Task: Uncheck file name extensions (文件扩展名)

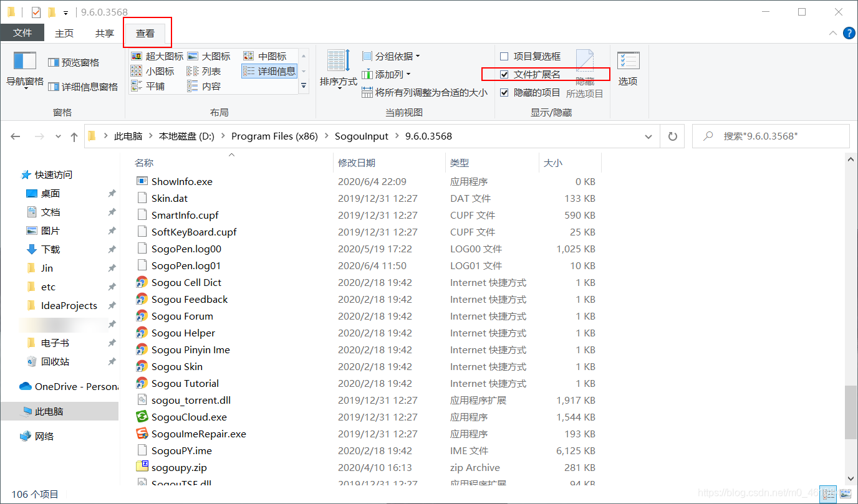Action: click(x=530, y=74)
